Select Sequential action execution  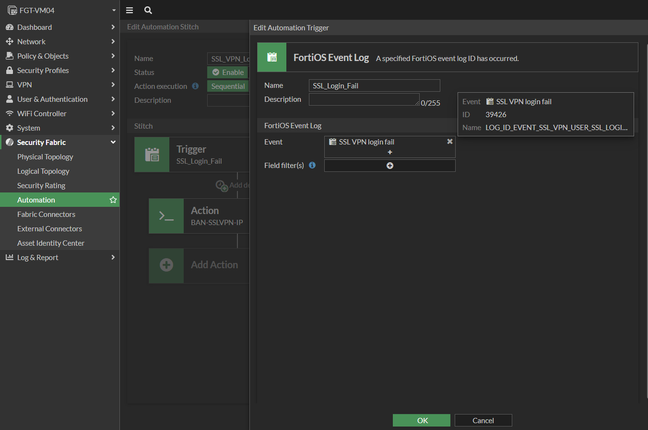(227, 86)
